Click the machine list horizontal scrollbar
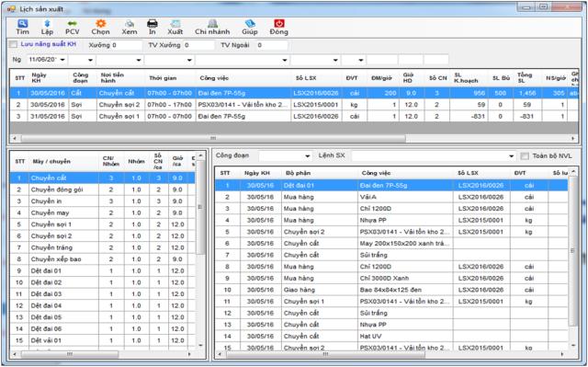Image resolution: width=588 pixels, height=367 pixels. tap(70, 354)
